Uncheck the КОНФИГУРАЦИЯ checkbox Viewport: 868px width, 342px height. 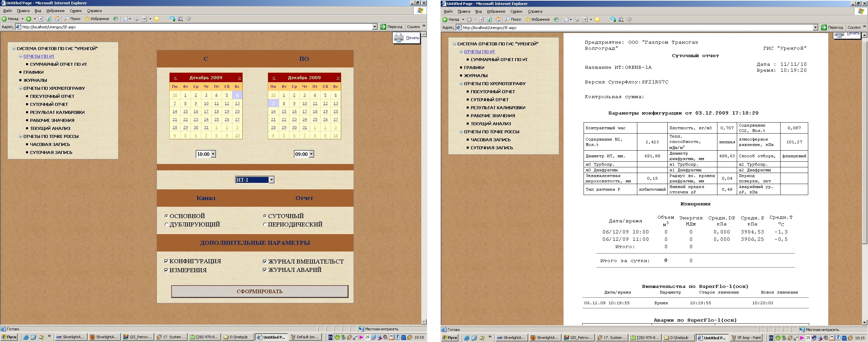(166, 261)
